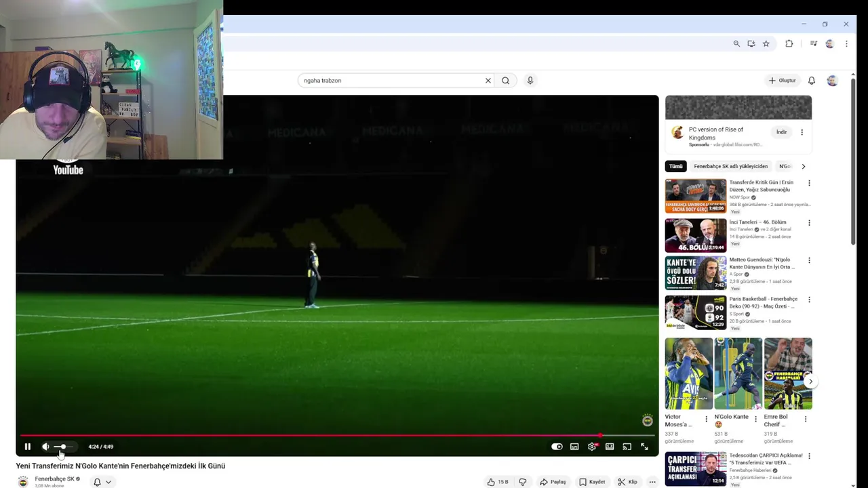Save the video with Kaydet
Image resolution: width=868 pixels, height=488 pixels.
click(592, 482)
